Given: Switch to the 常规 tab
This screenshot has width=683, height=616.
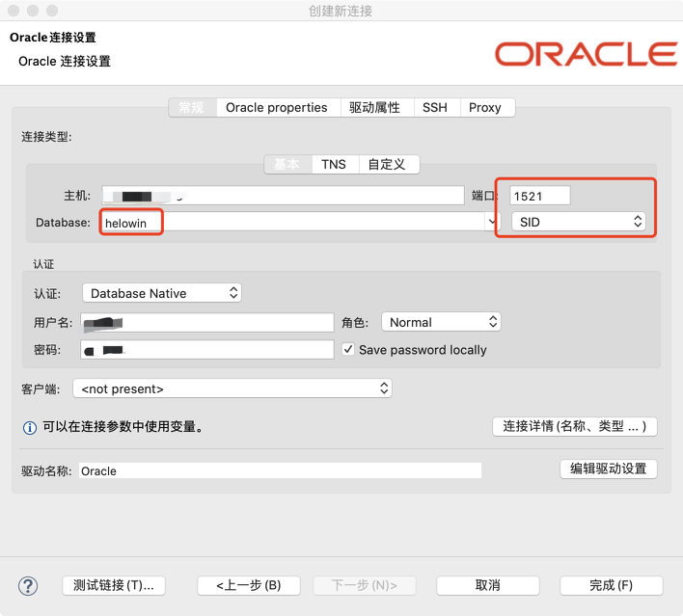Looking at the screenshot, I should coord(192,107).
